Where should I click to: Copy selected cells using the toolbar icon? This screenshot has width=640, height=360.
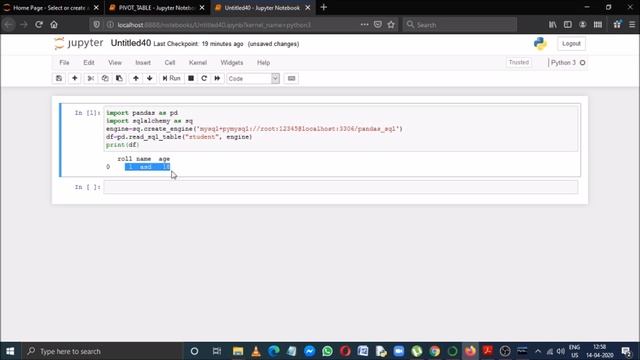pos(105,78)
